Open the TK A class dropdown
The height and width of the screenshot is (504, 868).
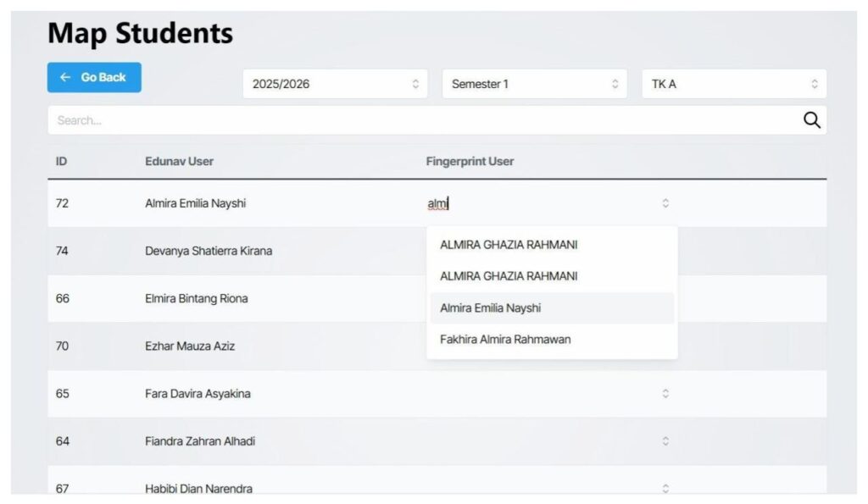point(733,84)
